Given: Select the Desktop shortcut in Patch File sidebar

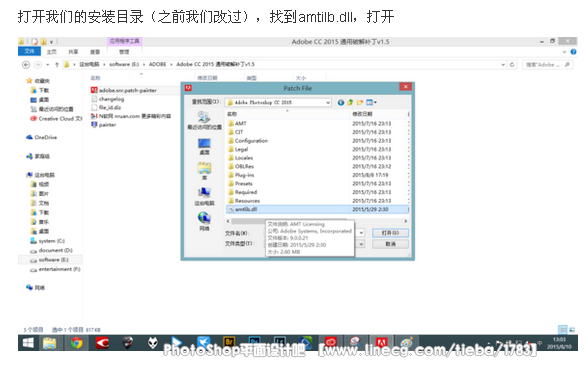Looking at the screenshot, I should tap(204, 146).
